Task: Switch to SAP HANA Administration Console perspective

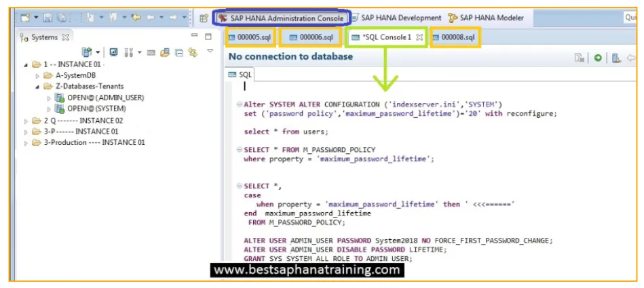Action: coord(282,18)
